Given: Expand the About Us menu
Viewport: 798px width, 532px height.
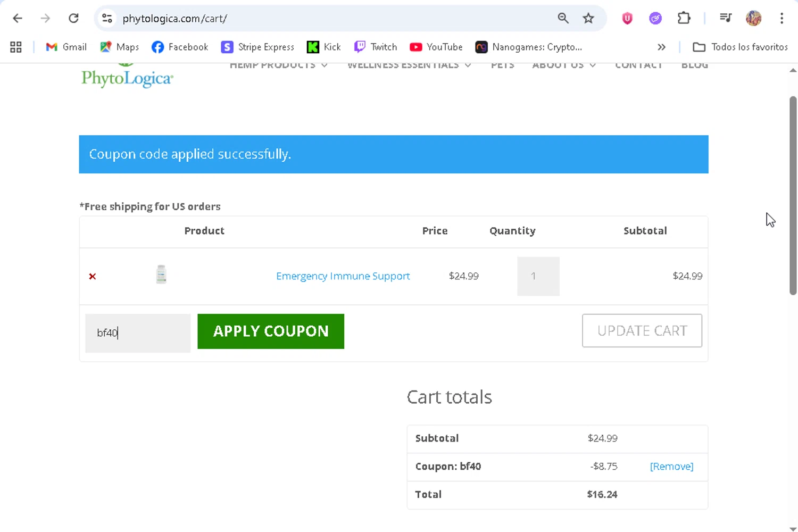Looking at the screenshot, I should [x=564, y=65].
